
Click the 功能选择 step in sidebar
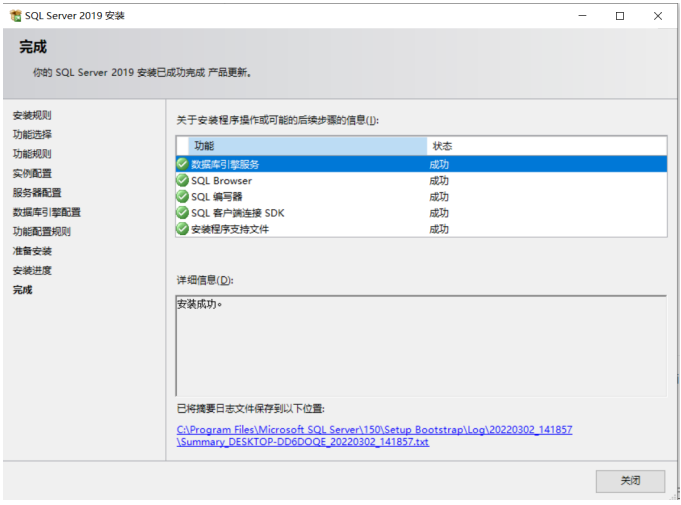pyautogui.click(x=32, y=134)
